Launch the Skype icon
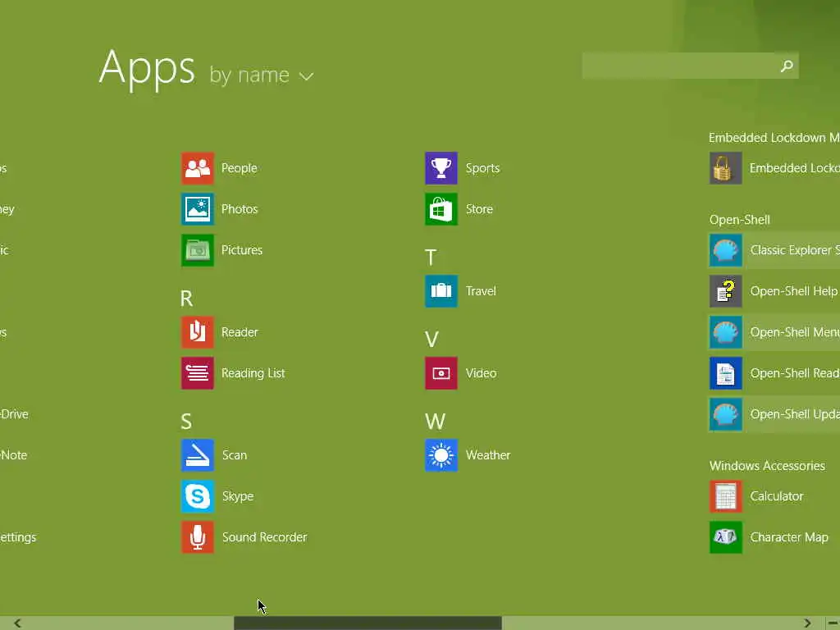This screenshot has height=630, width=840. pos(197,496)
